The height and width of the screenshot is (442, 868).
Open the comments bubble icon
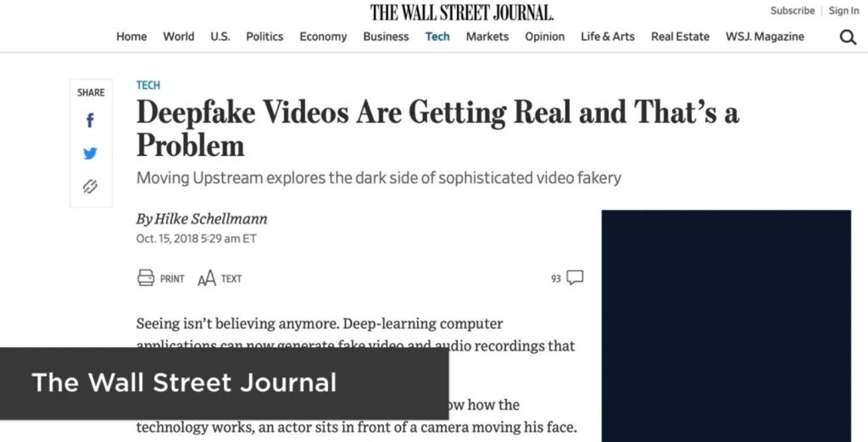[575, 278]
